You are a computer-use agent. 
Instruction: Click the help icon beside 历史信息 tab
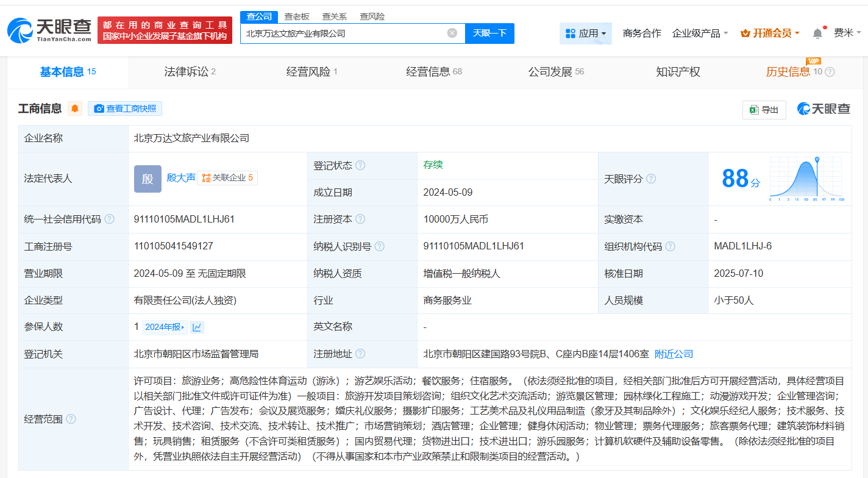[x=830, y=72]
